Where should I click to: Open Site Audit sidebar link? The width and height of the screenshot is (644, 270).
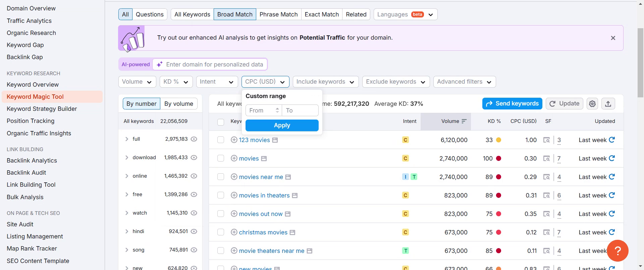20,224
